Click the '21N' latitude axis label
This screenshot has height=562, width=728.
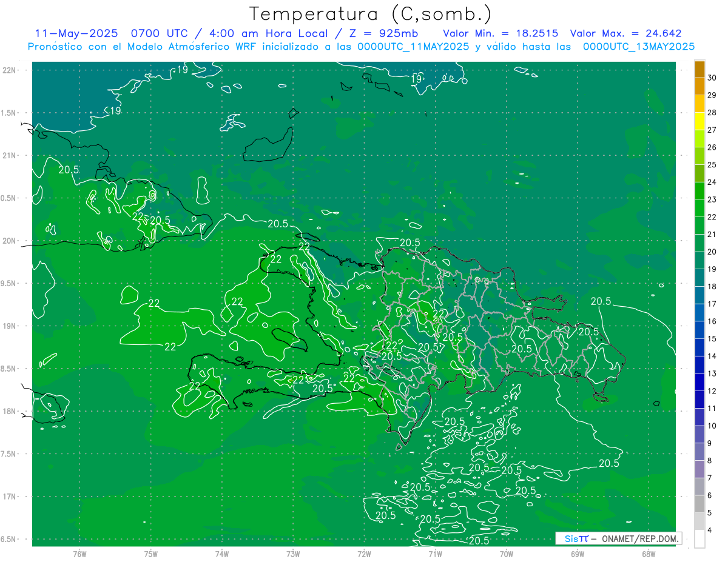[9, 156]
